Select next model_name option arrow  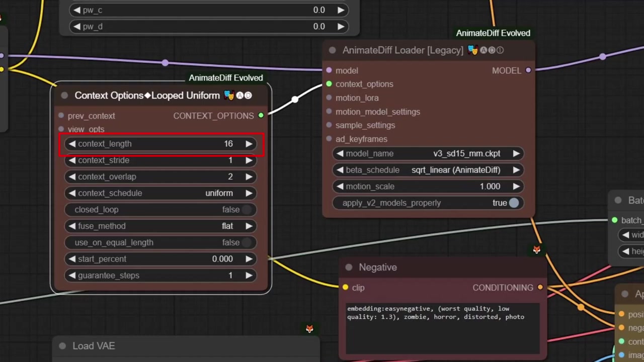pyautogui.click(x=516, y=153)
